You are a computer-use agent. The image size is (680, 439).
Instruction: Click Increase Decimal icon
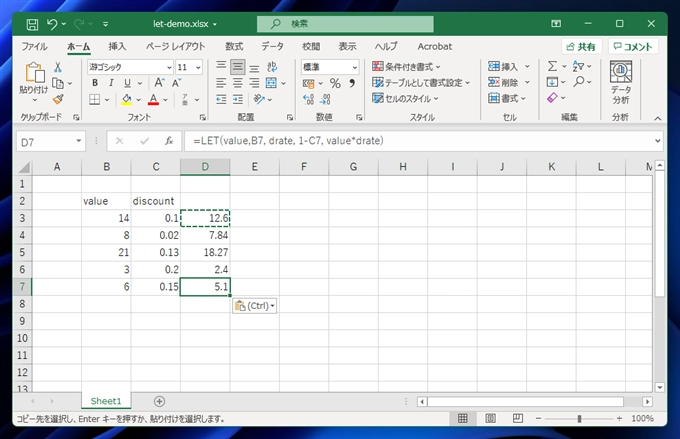tap(308, 99)
